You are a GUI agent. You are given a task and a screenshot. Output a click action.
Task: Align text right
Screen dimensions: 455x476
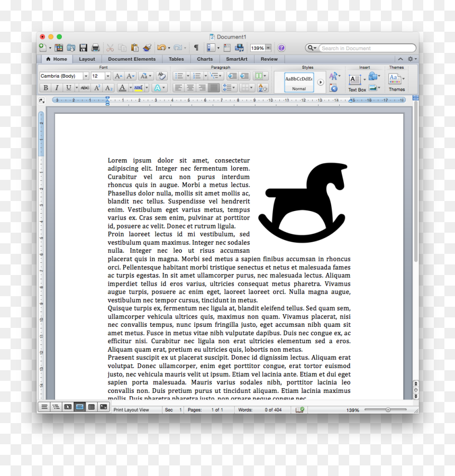202,88
